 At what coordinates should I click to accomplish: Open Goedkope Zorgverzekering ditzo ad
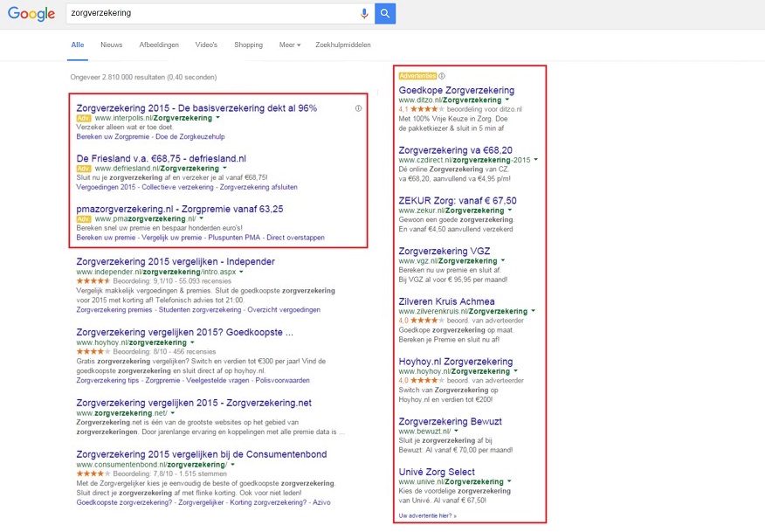pos(456,90)
